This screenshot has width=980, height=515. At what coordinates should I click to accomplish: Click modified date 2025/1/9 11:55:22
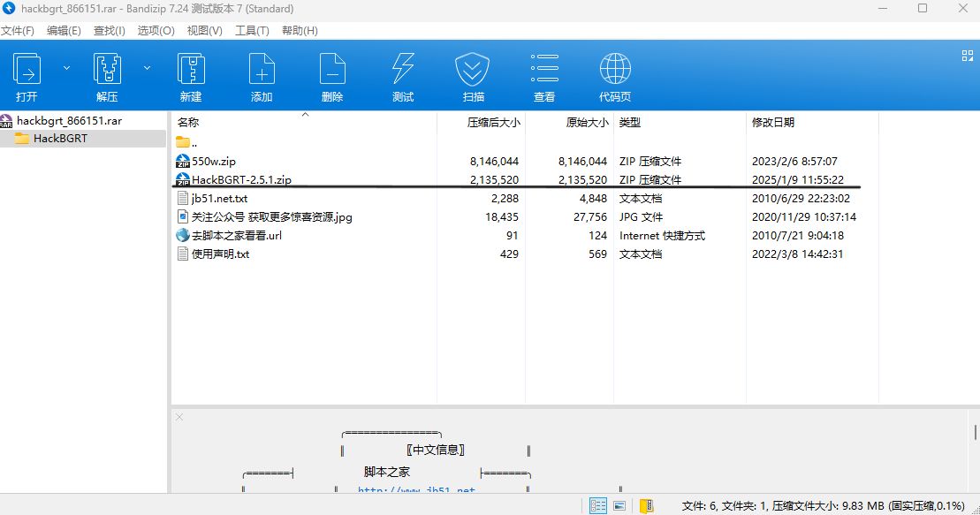[797, 179]
